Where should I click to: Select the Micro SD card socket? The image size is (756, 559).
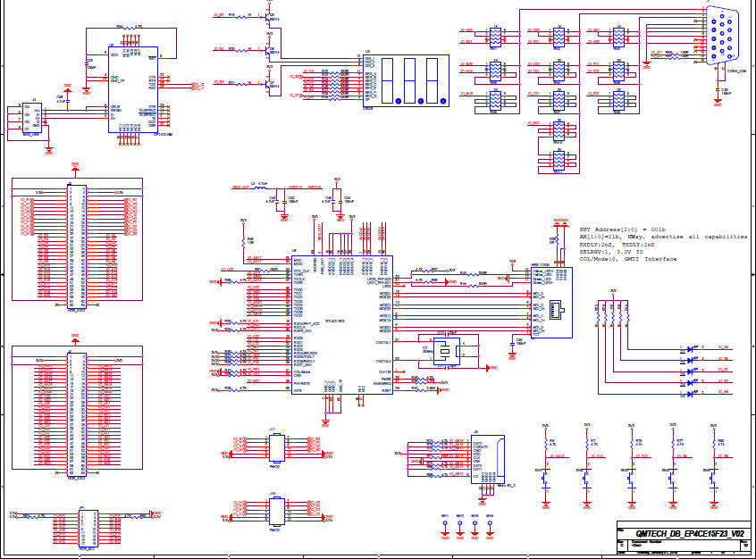[x=488, y=459]
